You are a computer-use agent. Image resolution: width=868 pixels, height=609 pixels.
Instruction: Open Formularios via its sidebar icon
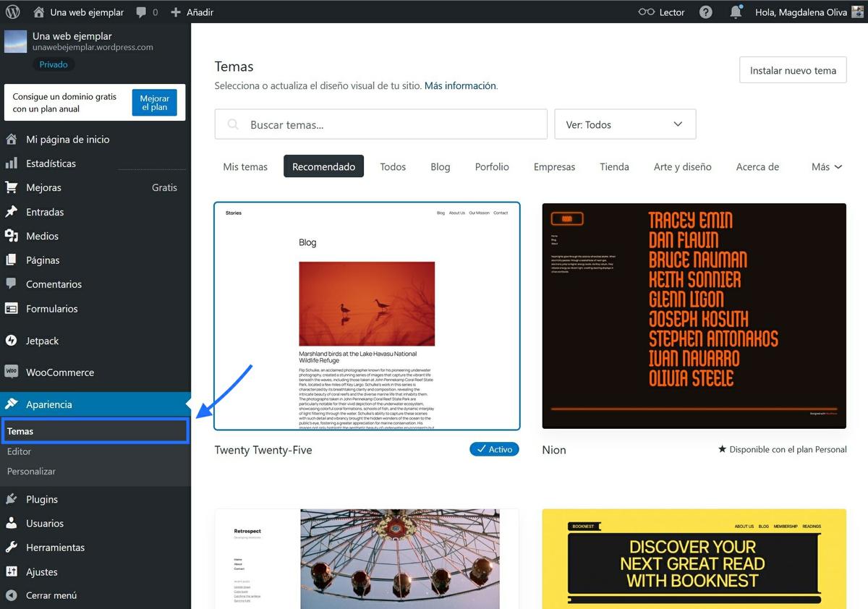[x=15, y=309]
